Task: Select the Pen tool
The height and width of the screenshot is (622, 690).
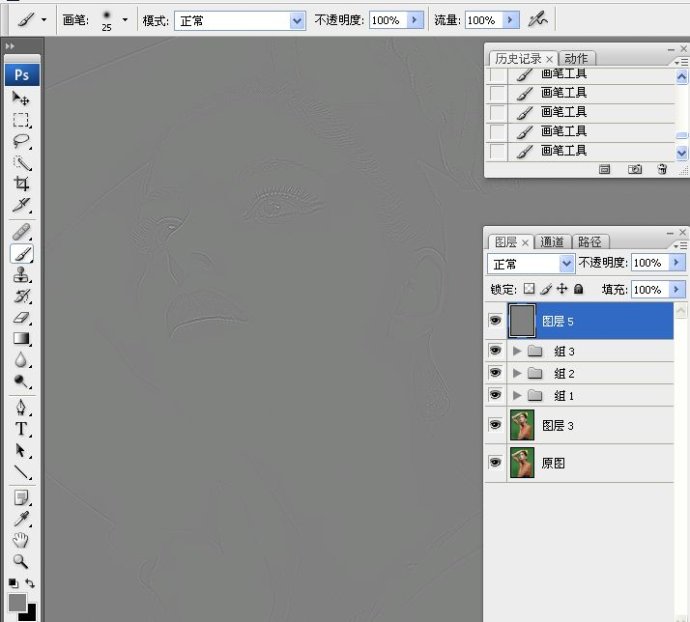Action: [x=21, y=407]
